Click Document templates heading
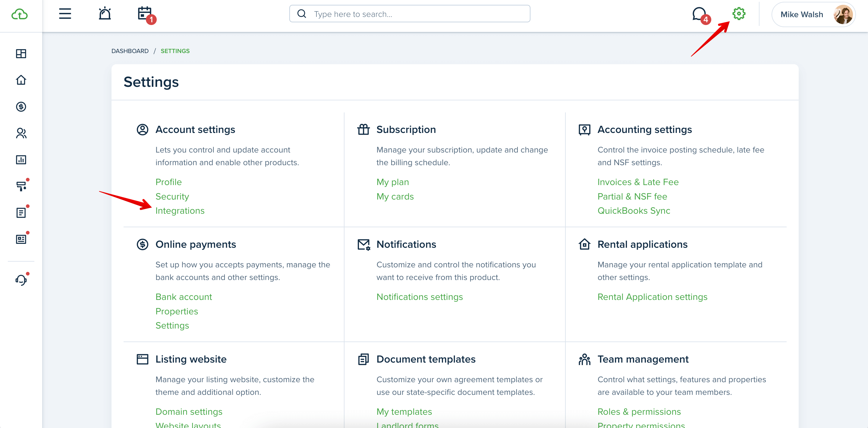868x428 pixels. click(x=426, y=359)
